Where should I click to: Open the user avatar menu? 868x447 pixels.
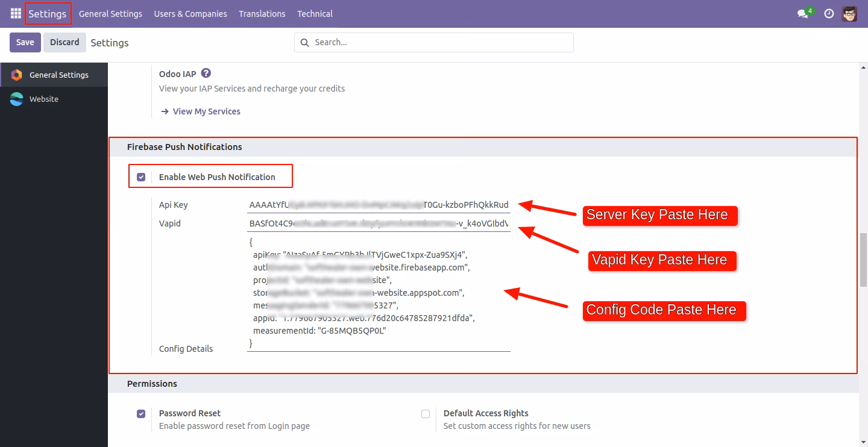click(849, 13)
